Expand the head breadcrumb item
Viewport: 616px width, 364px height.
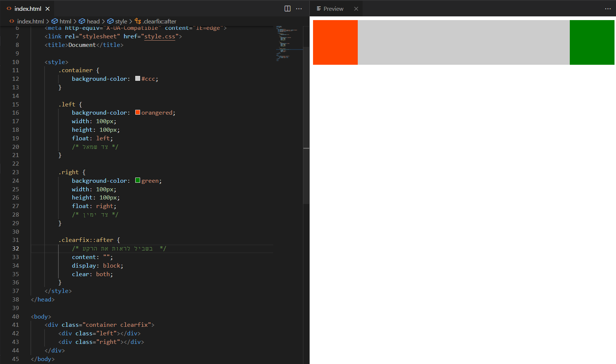click(93, 22)
